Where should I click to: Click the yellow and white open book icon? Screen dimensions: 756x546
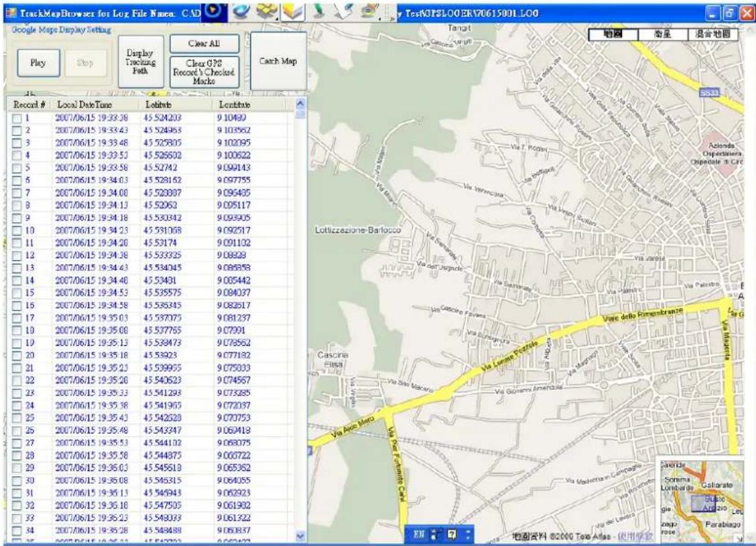[x=293, y=11]
